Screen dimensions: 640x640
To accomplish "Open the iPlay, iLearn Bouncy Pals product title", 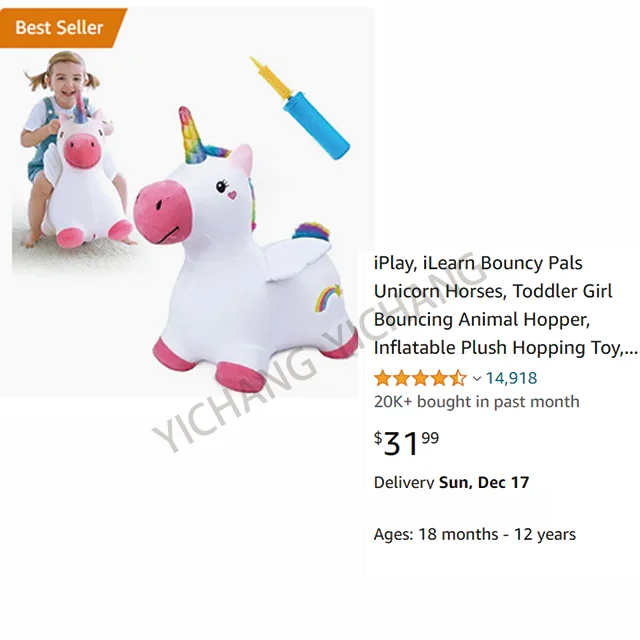I will tap(505, 305).
